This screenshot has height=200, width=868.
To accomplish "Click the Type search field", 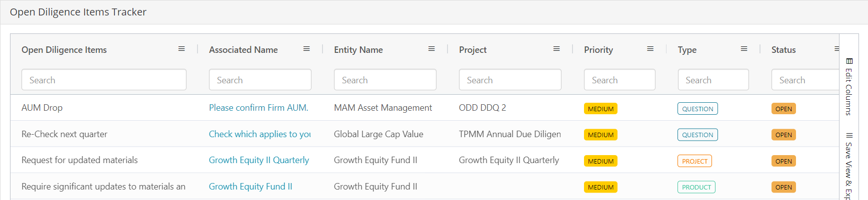I will click(x=713, y=80).
